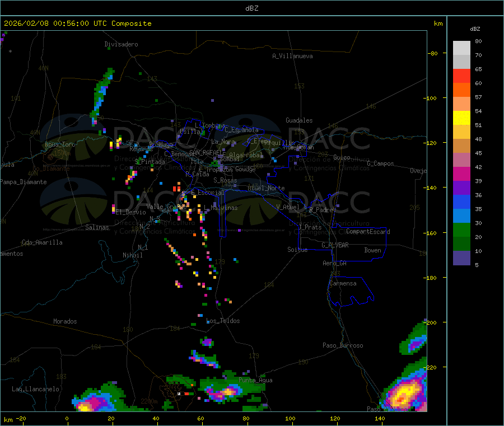Viewport: 504px width, 426px height.
Task: Select the Salinas map label
Action: [97, 227]
